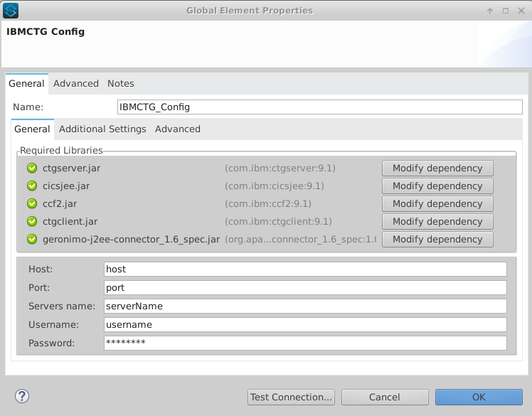Maximize the Global Element Properties window
Viewport: 532px width, 416px height.
point(506,11)
